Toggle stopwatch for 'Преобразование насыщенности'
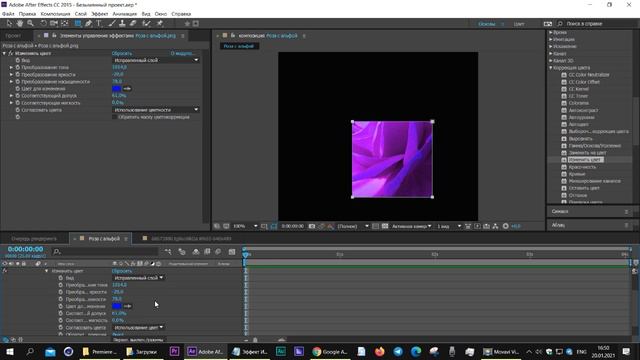Viewport: 640px width, 360px height. [x=18, y=82]
